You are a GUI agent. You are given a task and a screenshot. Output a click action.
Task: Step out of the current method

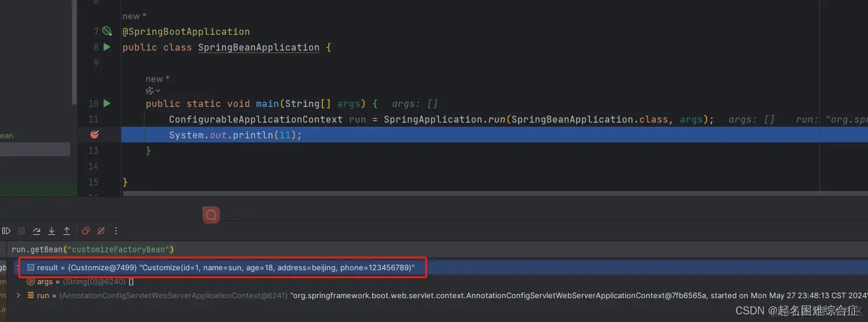coord(67,231)
